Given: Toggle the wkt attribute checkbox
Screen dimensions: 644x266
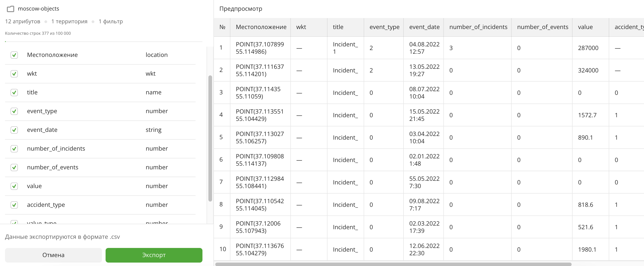Looking at the screenshot, I should coord(14,74).
